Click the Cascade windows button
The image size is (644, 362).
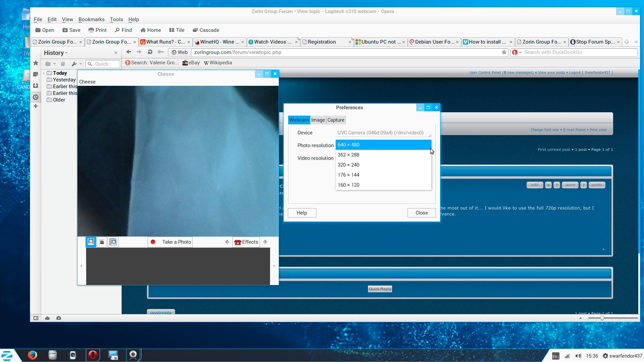[x=206, y=30]
